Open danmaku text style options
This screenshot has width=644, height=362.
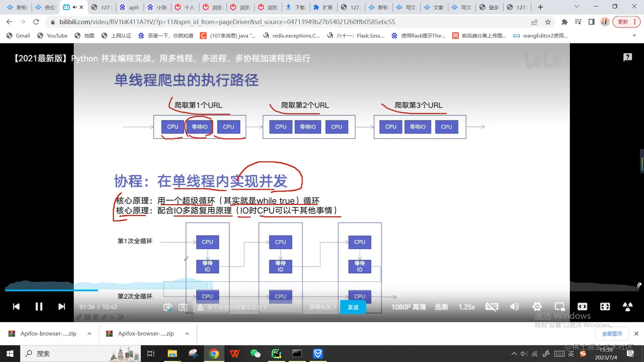(200, 307)
